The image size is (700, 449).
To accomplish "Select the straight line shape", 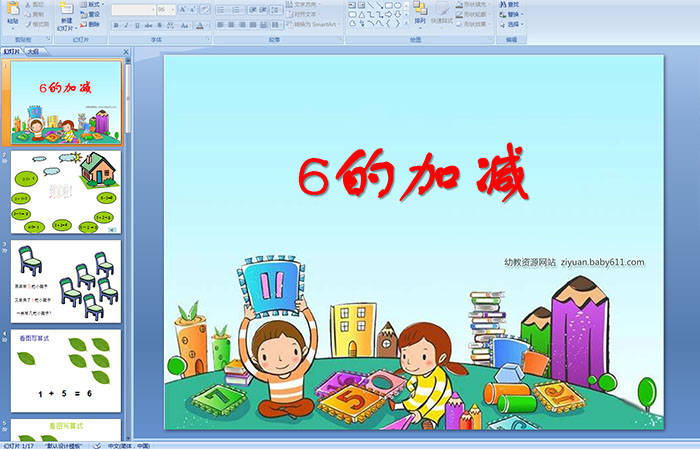I will 371,5.
